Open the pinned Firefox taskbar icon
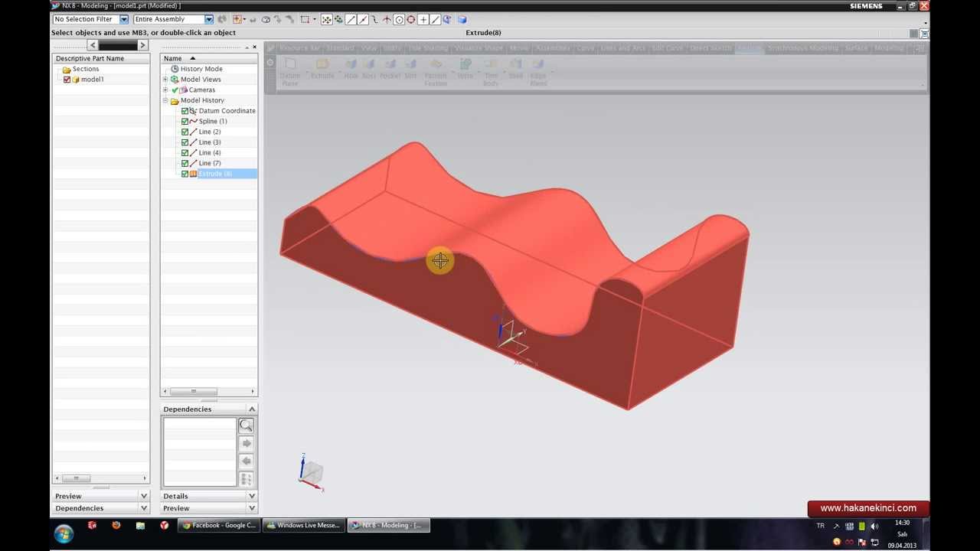 116,525
